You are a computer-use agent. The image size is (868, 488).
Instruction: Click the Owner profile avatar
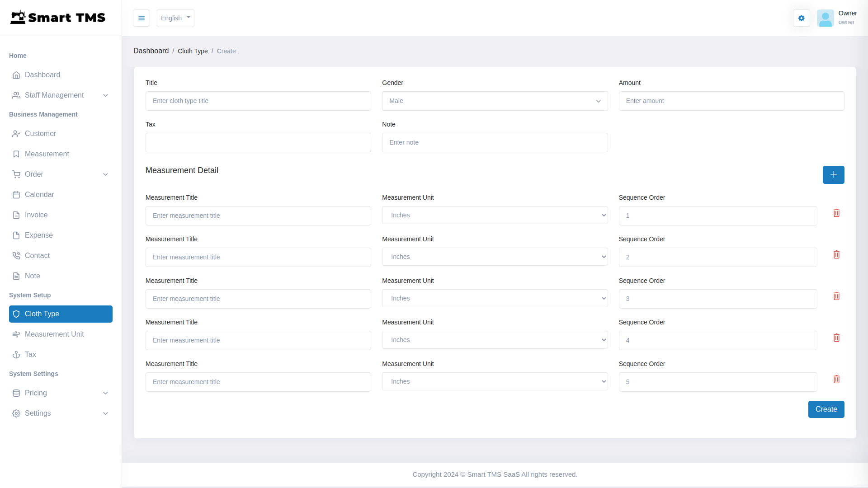[x=826, y=18]
